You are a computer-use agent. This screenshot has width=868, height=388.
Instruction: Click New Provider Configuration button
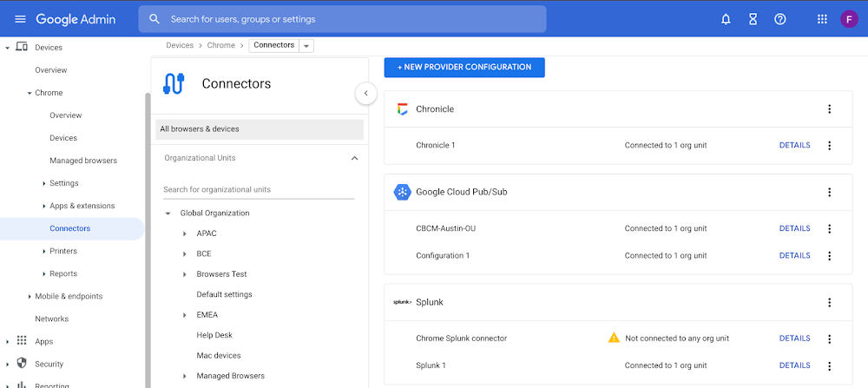coord(464,68)
